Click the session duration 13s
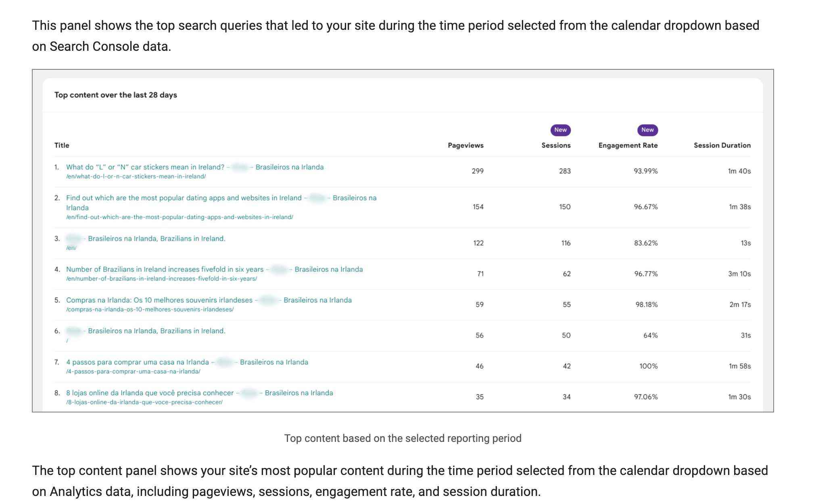This screenshot has width=814, height=504. (x=746, y=243)
